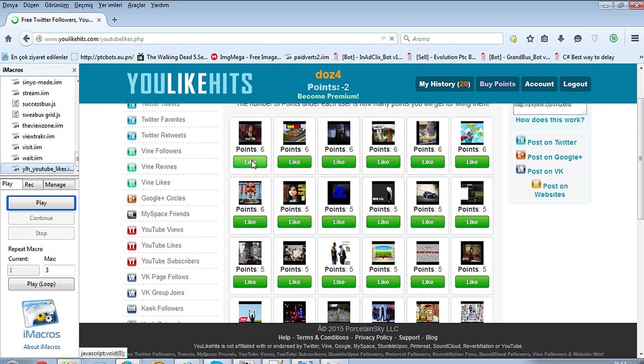Open the Araçlar menu

click(x=136, y=5)
